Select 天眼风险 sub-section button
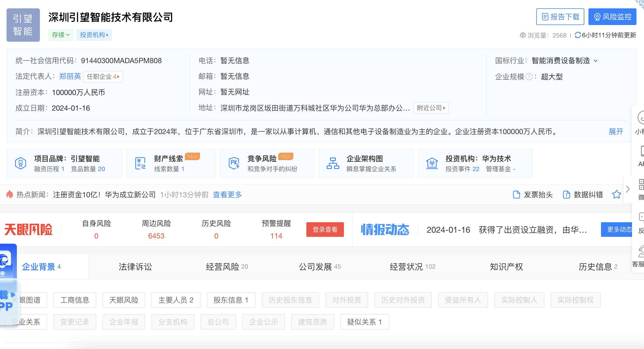Screen dimensions: 644x349 point(124,300)
